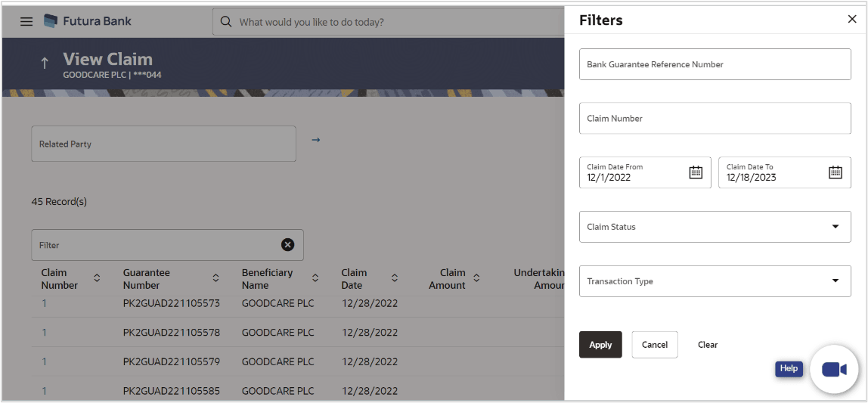Screen dimensions: 868x403
Task: Focus the Bank Guarantee Reference Number field
Action: pos(715,64)
